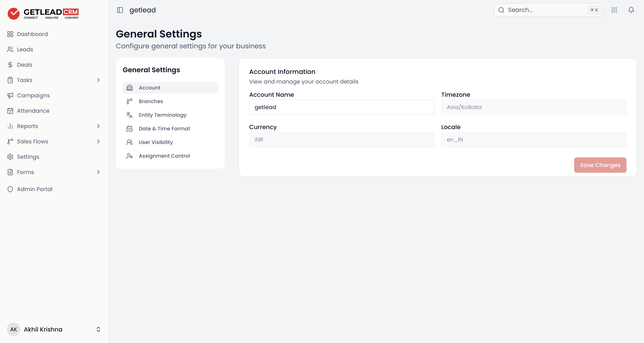Open the apps grid menu
Image resolution: width=644 pixels, height=343 pixels.
tap(614, 10)
